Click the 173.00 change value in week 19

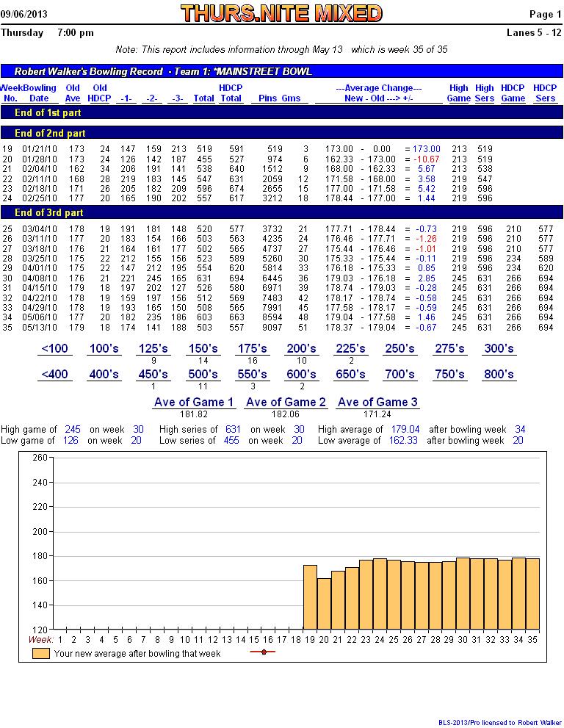(426, 149)
